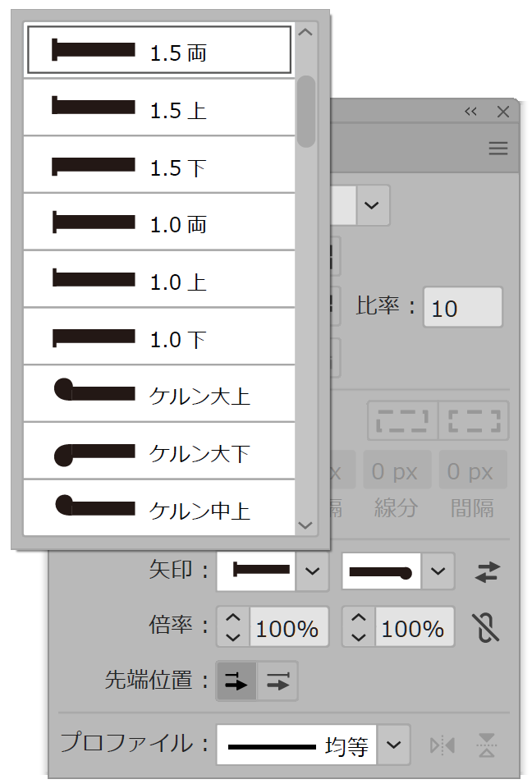Click the flip profile vertically icon

click(487, 745)
